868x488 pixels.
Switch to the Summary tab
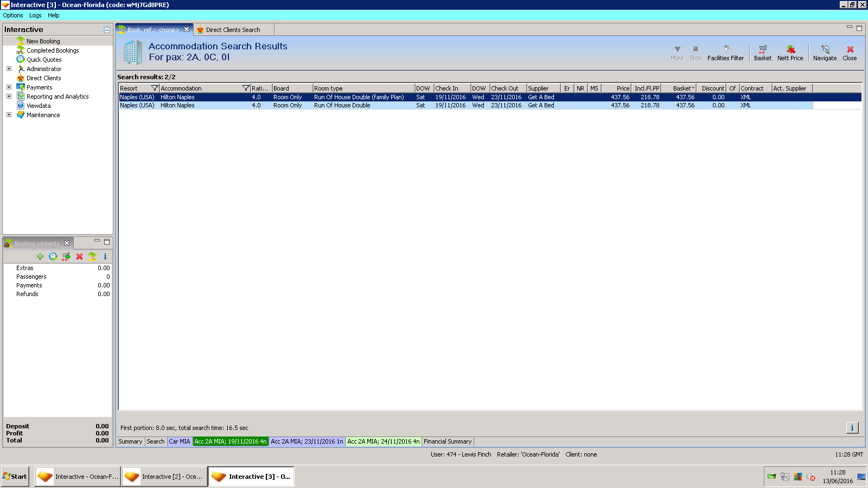[x=130, y=441]
